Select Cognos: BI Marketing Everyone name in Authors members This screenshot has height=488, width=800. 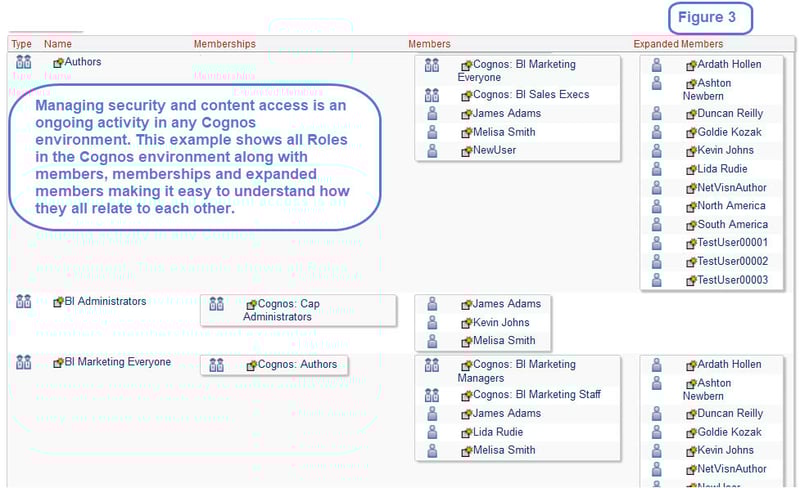point(516,71)
